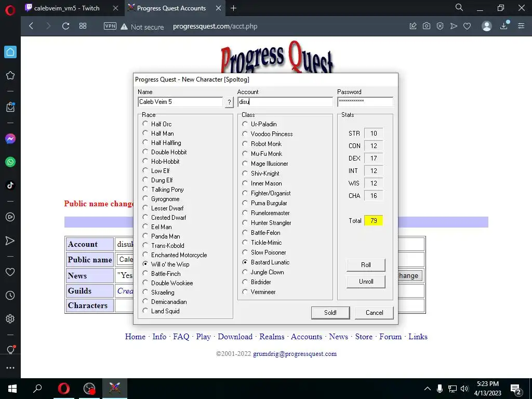Select the Land Squid race
The height and width of the screenshot is (399, 532).
pos(162,311)
